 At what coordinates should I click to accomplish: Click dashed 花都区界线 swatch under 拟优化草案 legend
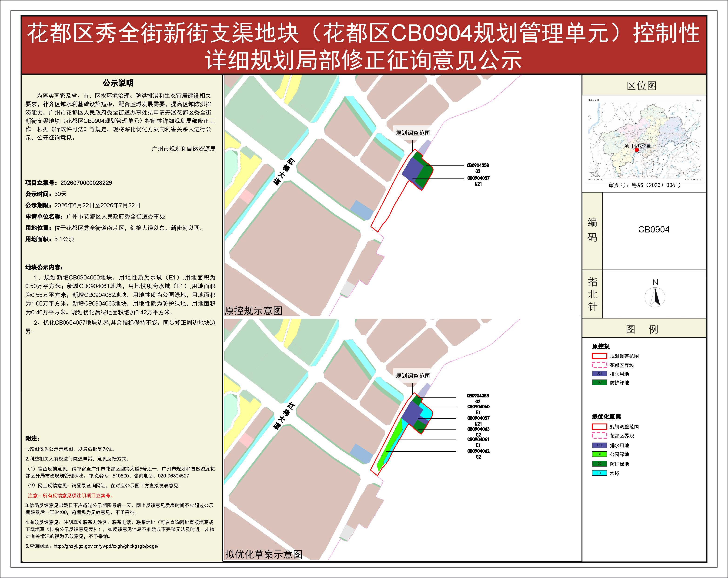coord(599,436)
